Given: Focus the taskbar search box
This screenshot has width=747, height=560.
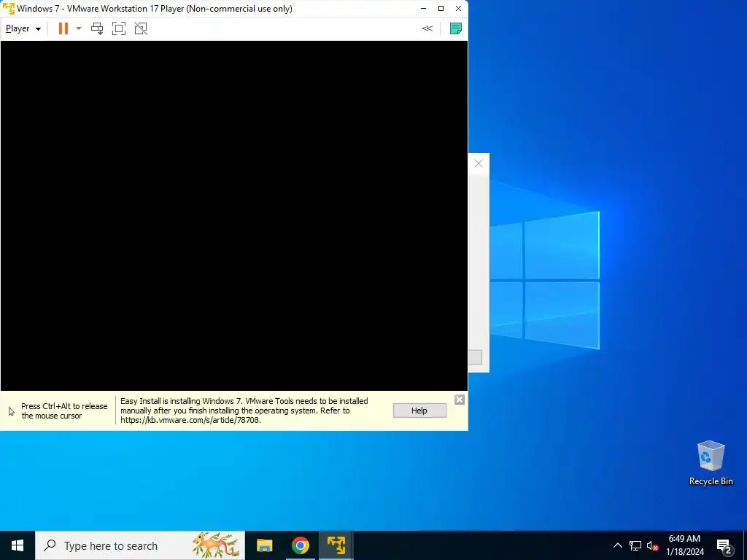Looking at the screenshot, I should [140, 545].
